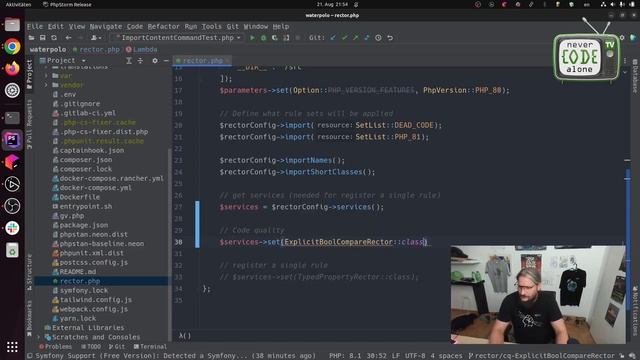Open Google Chrome from Ubuntu dock

12,47
